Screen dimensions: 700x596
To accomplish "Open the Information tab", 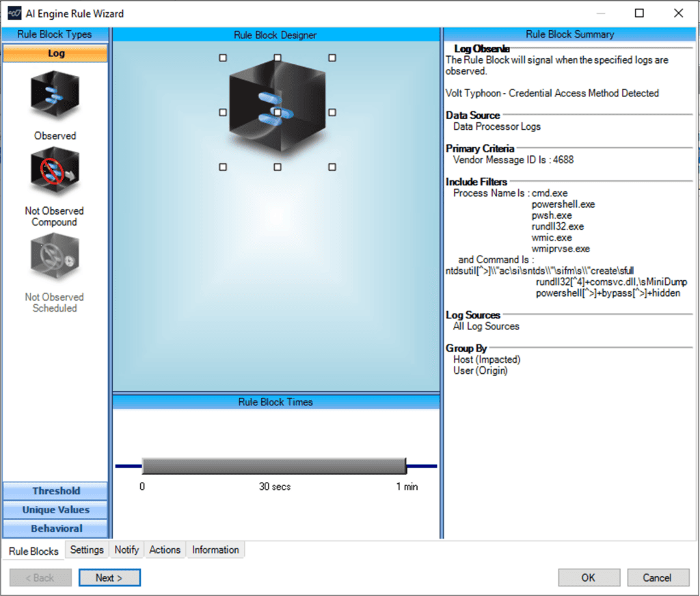I will point(215,550).
